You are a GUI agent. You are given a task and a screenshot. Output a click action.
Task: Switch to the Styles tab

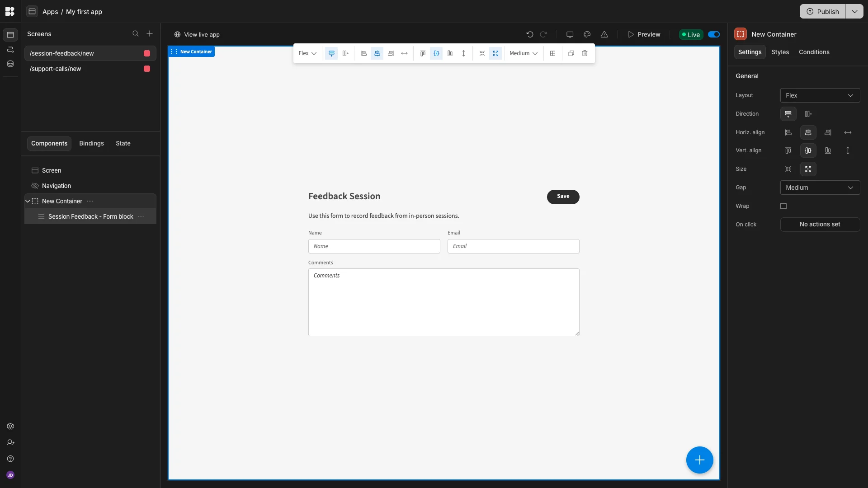coord(780,52)
